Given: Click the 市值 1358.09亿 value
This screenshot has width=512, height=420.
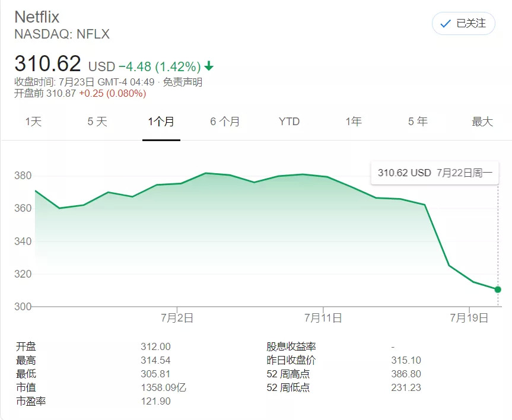Looking at the screenshot, I should (x=164, y=388).
